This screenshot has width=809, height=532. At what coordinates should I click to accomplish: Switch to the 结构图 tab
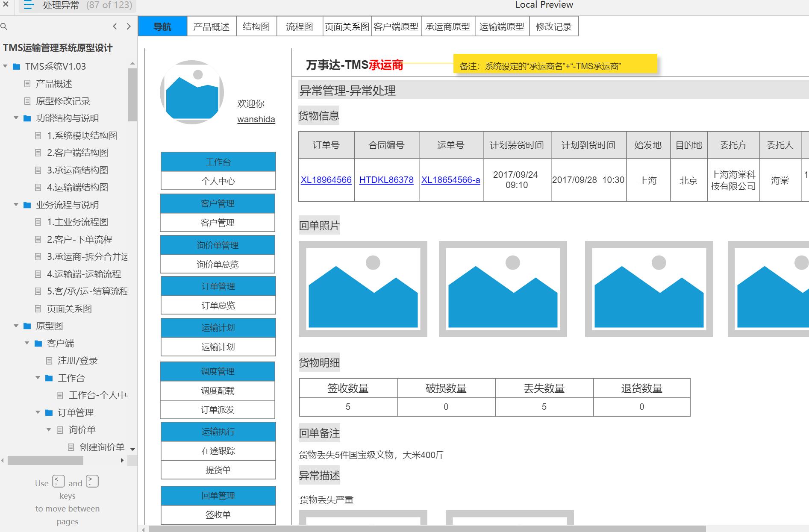coord(256,26)
